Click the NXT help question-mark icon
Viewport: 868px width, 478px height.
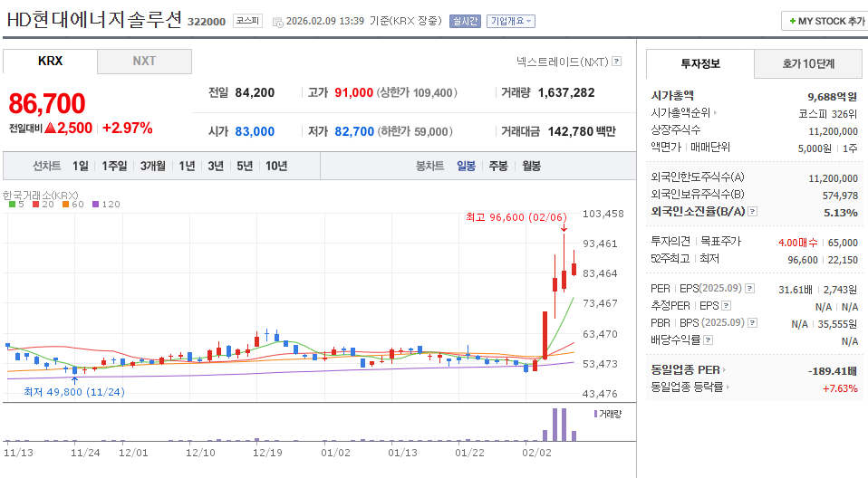click(x=617, y=62)
